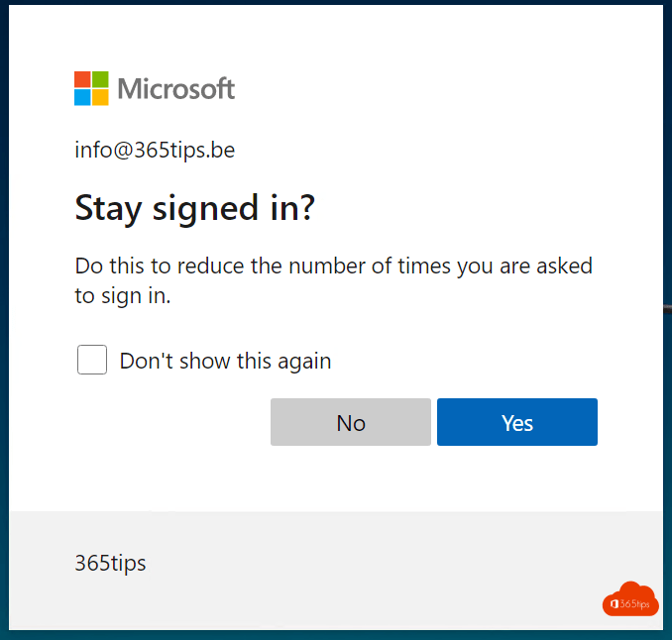Click the 365tips text inside the orange cloud

click(636, 603)
